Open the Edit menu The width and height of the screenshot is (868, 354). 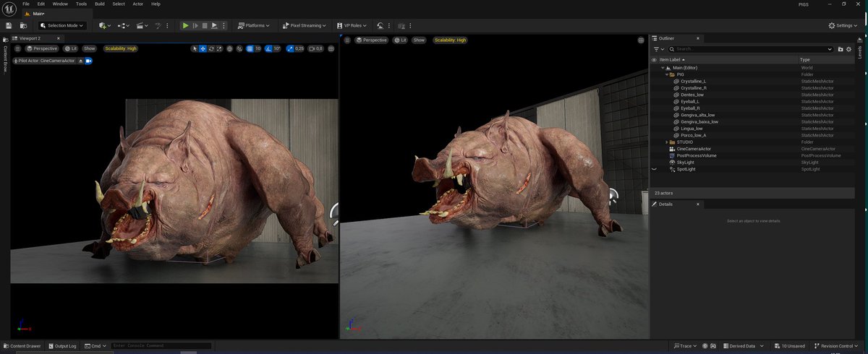click(x=41, y=4)
